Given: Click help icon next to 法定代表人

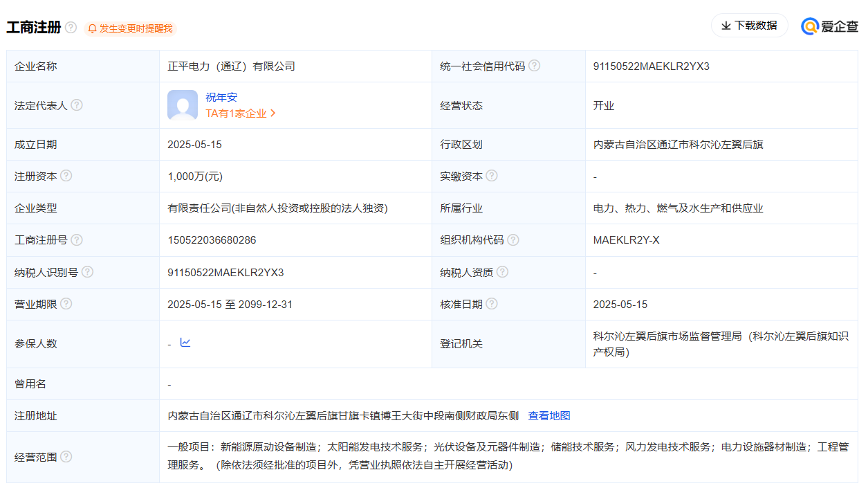Looking at the screenshot, I should pyautogui.click(x=77, y=105).
